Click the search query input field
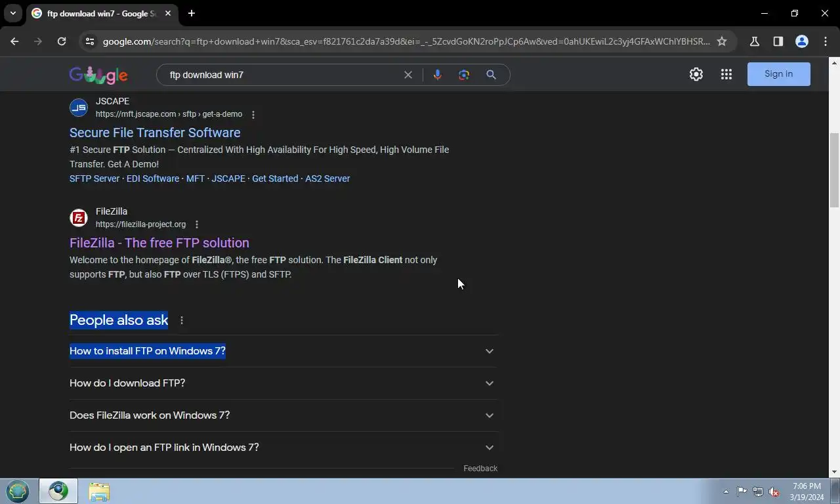This screenshot has height=504, width=840. point(282,75)
